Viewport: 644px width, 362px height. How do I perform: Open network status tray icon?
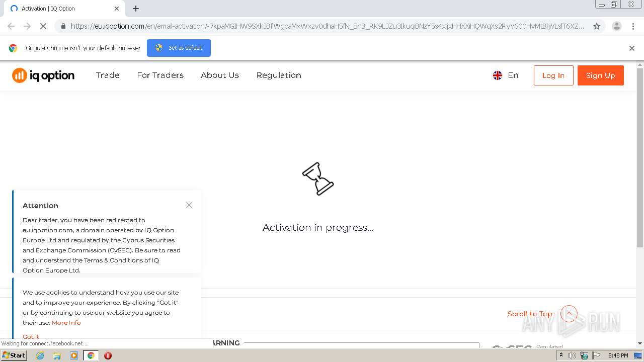(584, 355)
